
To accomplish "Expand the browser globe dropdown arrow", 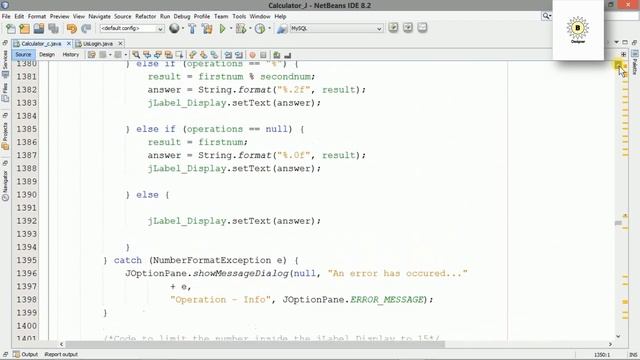I will tap(182, 29).
